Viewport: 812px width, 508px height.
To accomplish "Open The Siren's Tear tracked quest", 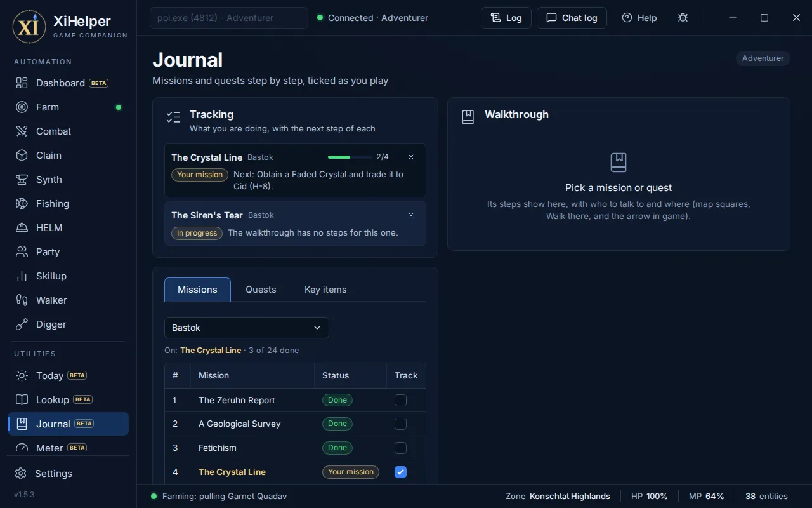I will click(207, 215).
